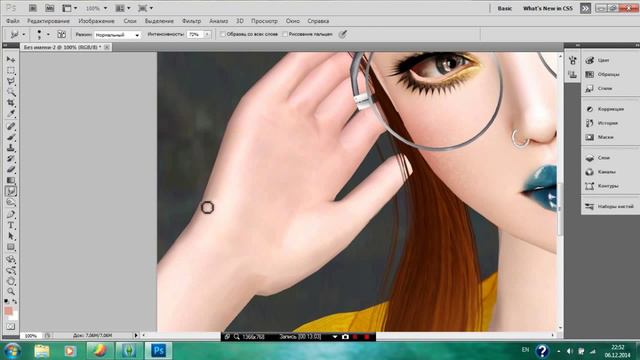This screenshot has height=360, width=640.
Task: Switch to 'What's New in CS5' workspace
Action: (x=548, y=8)
